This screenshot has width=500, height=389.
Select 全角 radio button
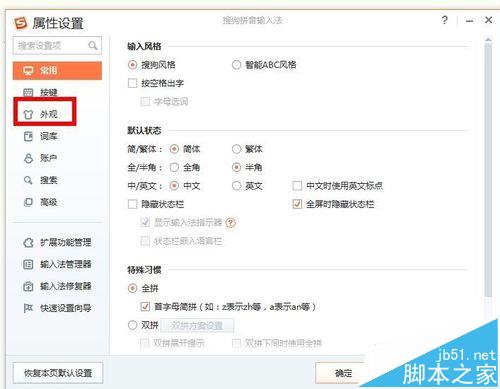click(174, 167)
